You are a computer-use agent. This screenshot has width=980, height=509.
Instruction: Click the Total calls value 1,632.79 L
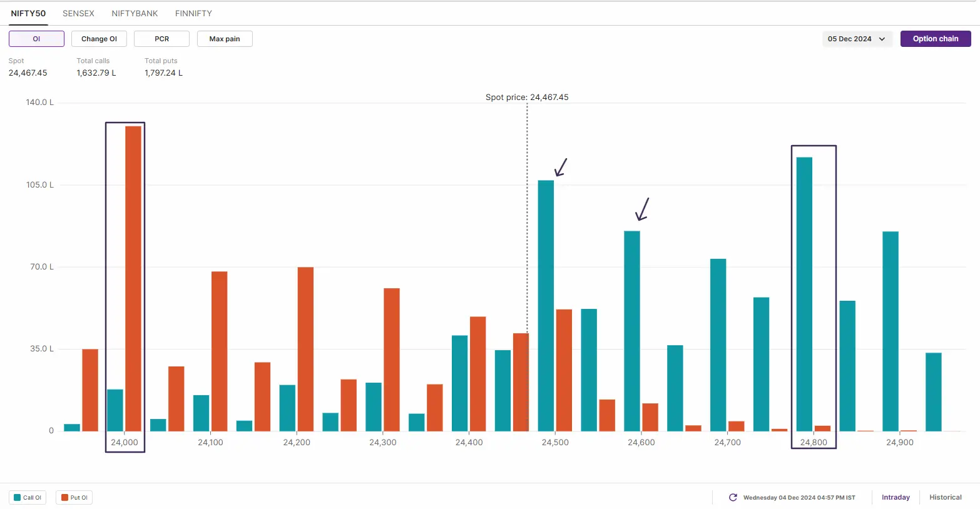[x=96, y=73]
